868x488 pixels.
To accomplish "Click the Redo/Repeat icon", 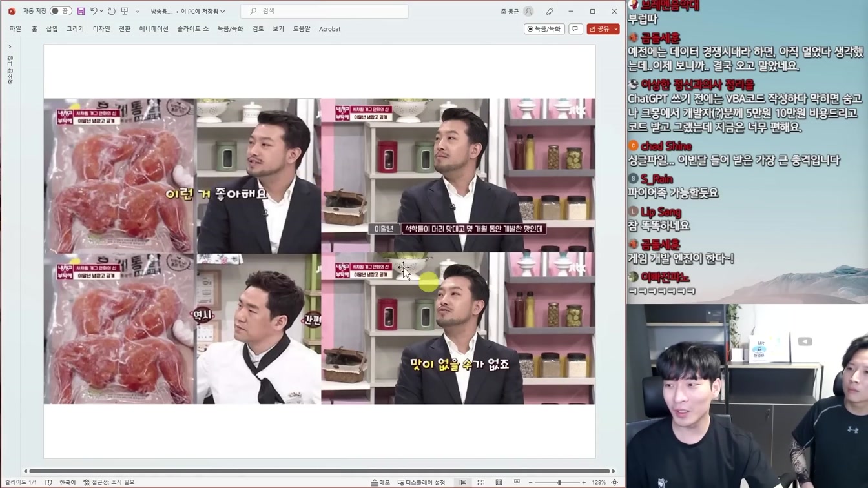I will (111, 11).
